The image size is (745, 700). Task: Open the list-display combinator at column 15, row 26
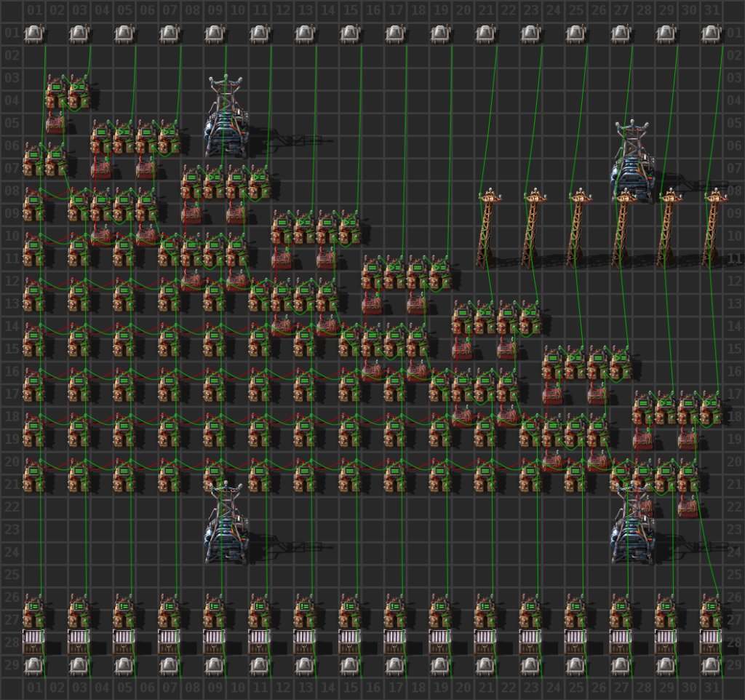[350, 610]
